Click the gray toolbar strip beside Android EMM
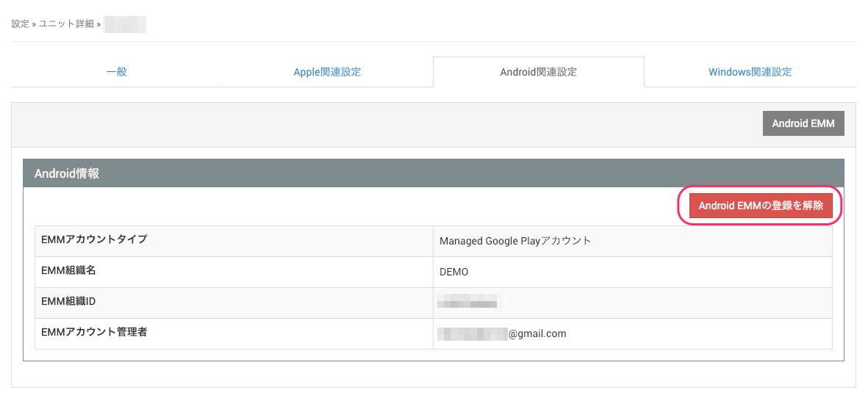 [367, 123]
